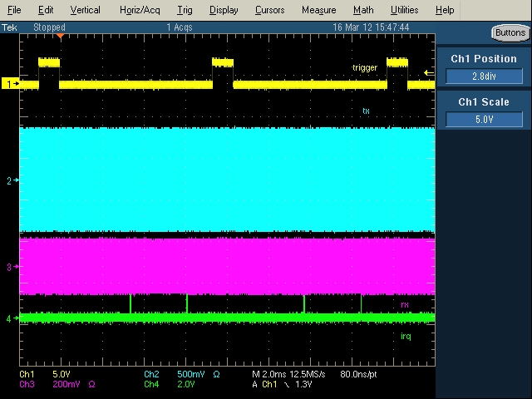This screenshot has height=399, width=532.
Task: Select the channel 3 magenta waveform handle
Action: (x=11, y=267)
